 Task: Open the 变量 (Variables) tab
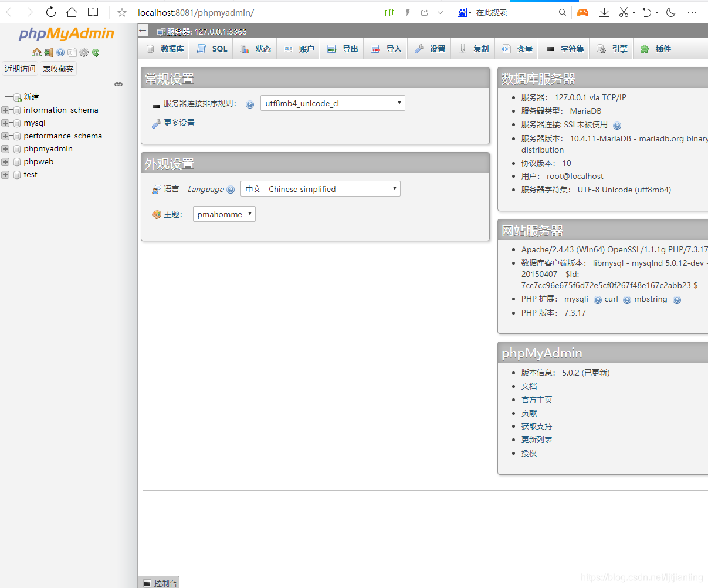point(517,49)
